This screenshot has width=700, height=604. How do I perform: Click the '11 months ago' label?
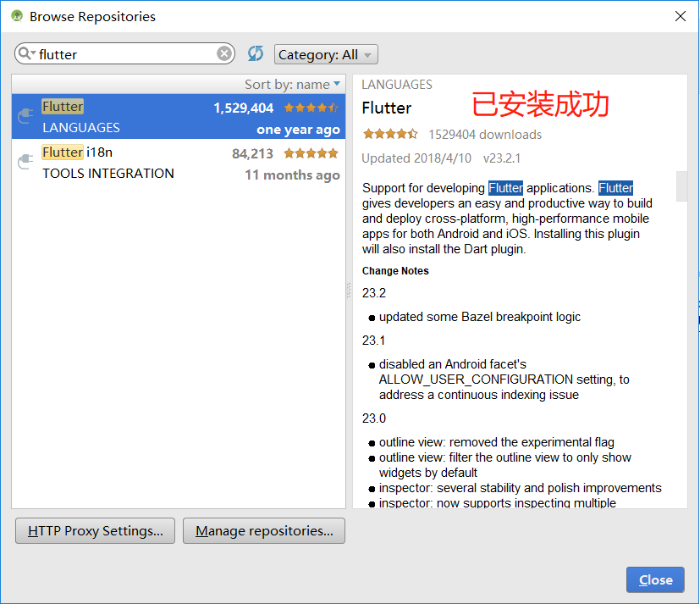(292, 175)
